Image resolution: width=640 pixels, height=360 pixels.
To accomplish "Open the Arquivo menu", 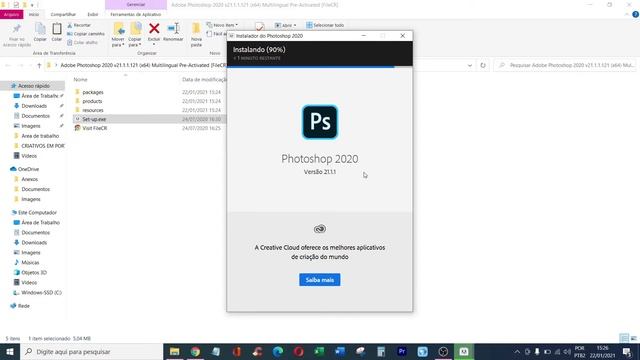I will pyautogui.click(x=11, y=14).
